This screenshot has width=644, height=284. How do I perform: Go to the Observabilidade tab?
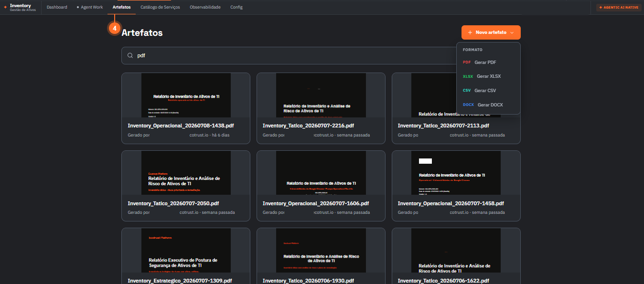coord(205,7)
